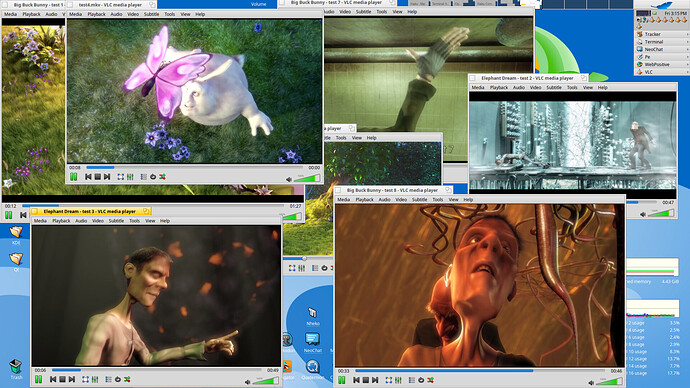Toggle loop in Big Buck Bunny test 8
This screenshot has width=690, height=388.
point(421,380)
